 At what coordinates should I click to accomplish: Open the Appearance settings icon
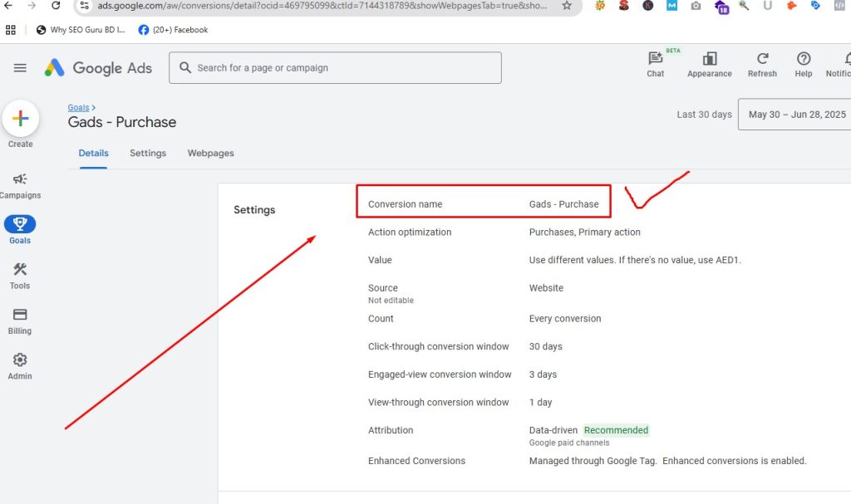pos(709,59)
